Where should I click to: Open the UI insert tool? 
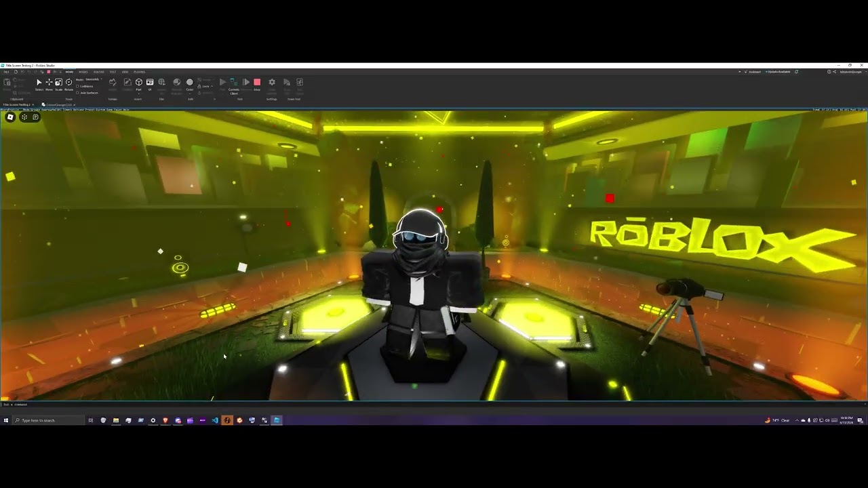click(x=150, y=84)
